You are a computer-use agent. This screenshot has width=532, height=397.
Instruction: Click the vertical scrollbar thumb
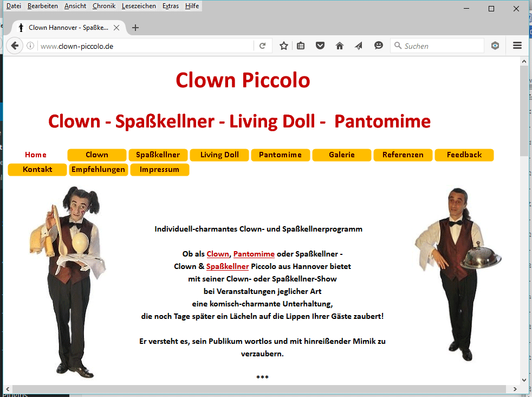[524, 111]
